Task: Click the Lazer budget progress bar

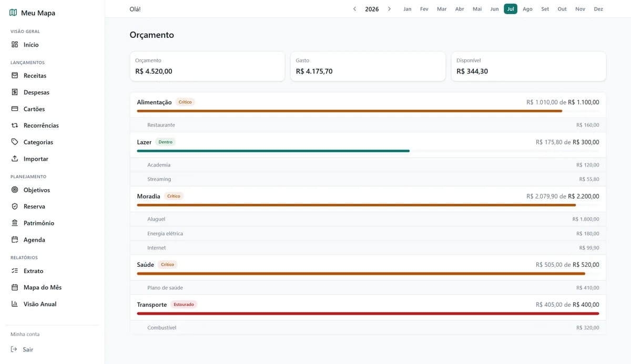Action: tap(368, 151)
